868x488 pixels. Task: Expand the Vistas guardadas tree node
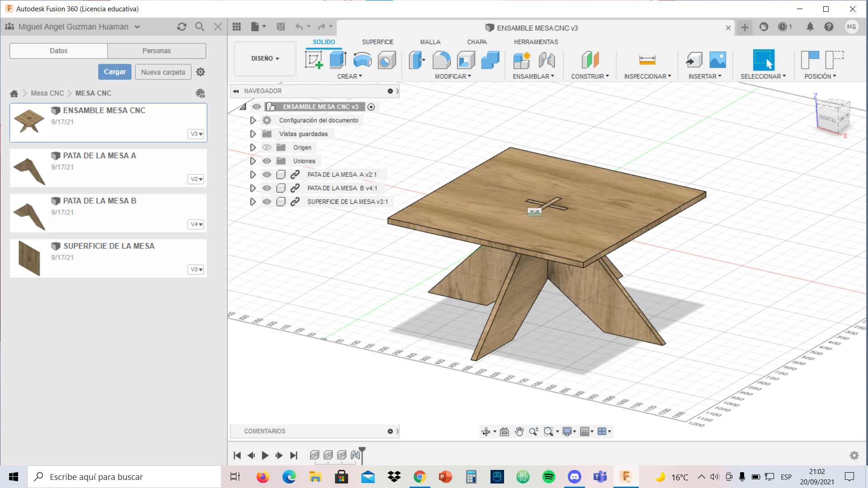(252, 134)
